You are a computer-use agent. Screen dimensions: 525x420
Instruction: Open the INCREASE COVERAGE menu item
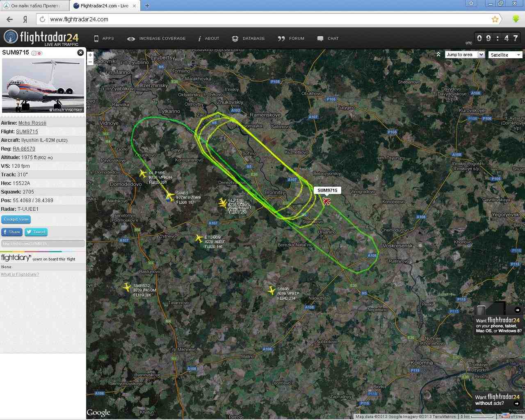(162, 39)
